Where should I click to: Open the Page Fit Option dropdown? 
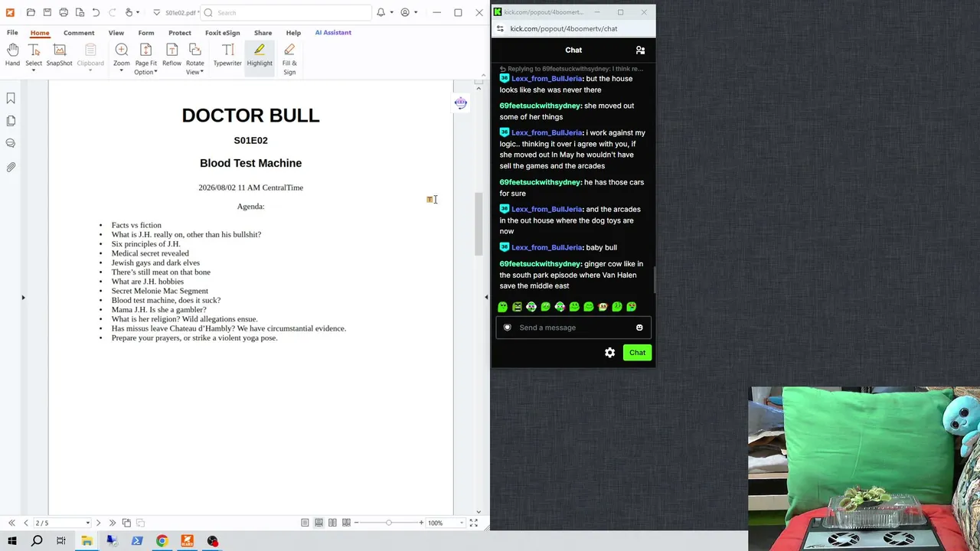click(155, 72)
